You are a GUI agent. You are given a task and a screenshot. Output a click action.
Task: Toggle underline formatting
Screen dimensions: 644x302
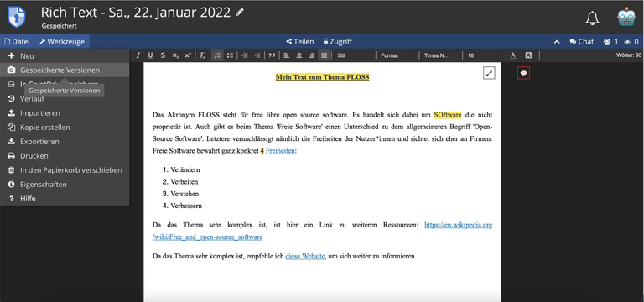[150, 55]
